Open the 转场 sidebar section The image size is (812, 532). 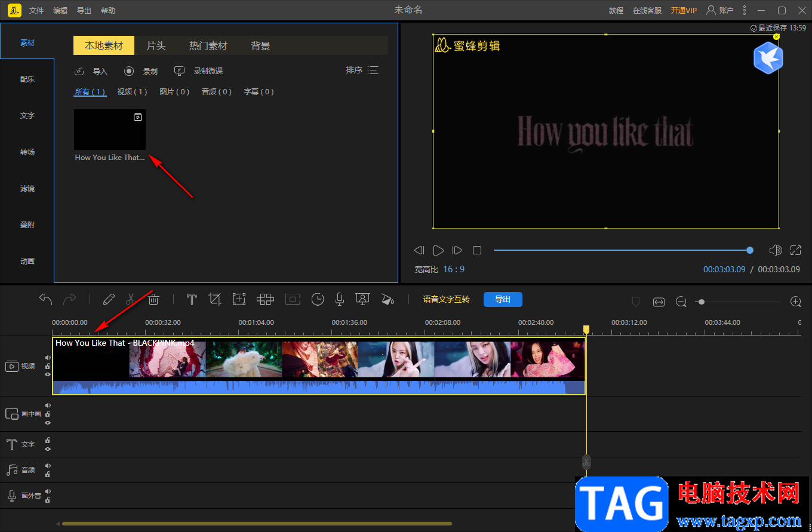point(27,152)
